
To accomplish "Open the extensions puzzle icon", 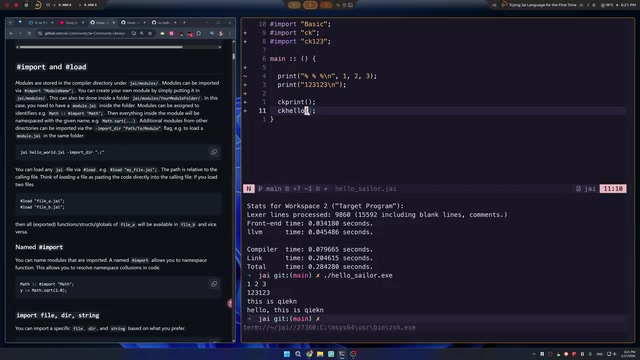I will pyautogui.click(x=199, y=33).
